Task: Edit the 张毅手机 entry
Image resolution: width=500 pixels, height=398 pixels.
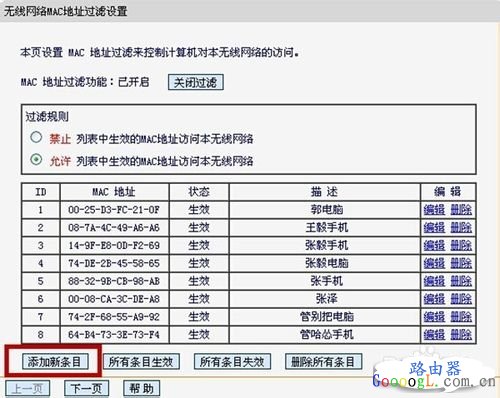Action: tap(434, 246)
